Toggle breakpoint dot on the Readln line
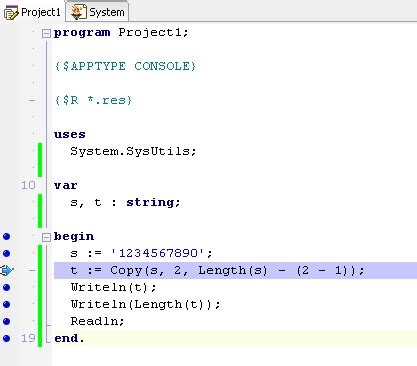The height and width of the screenshot is (366, 417). (6, 322)
